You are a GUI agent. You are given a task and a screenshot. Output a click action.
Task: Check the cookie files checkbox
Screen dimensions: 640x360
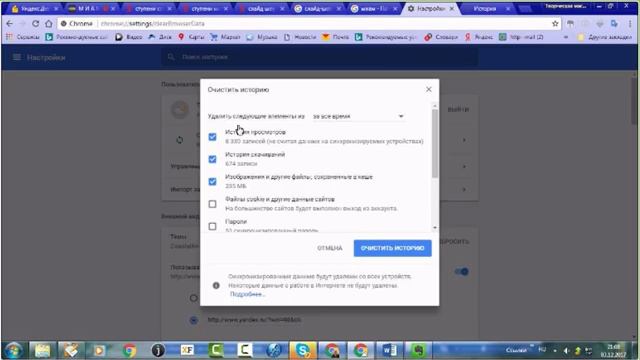click(212, 204)
